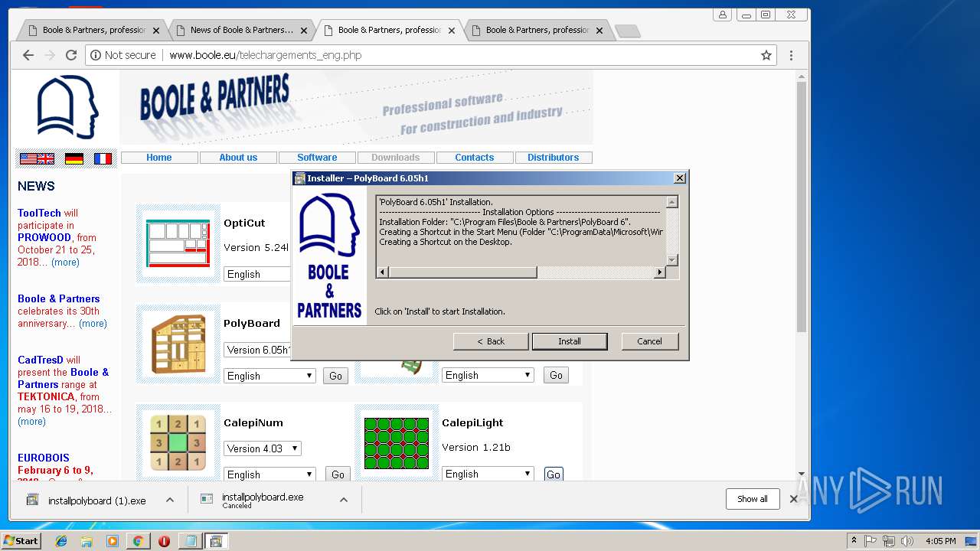The height and width of the screenshot is (551, 980).
Task: Click the CalepiNum grid thumbnail
Action: click(178, 442)
